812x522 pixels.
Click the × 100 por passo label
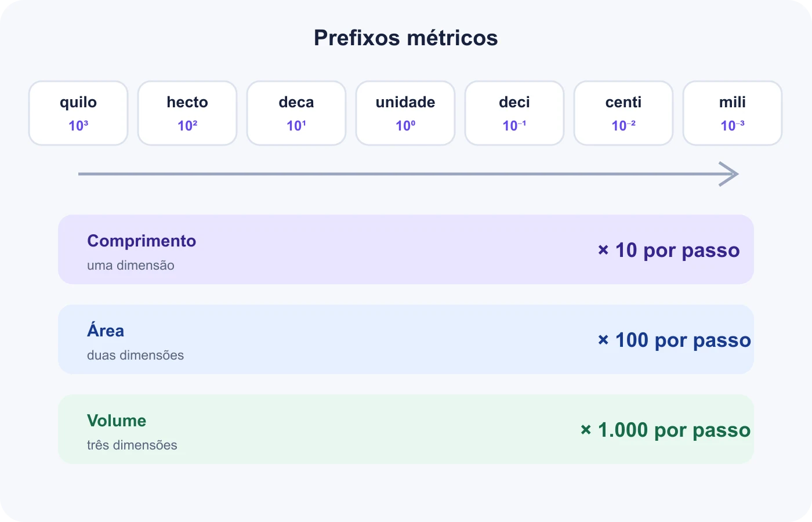(x=675, y=340)
